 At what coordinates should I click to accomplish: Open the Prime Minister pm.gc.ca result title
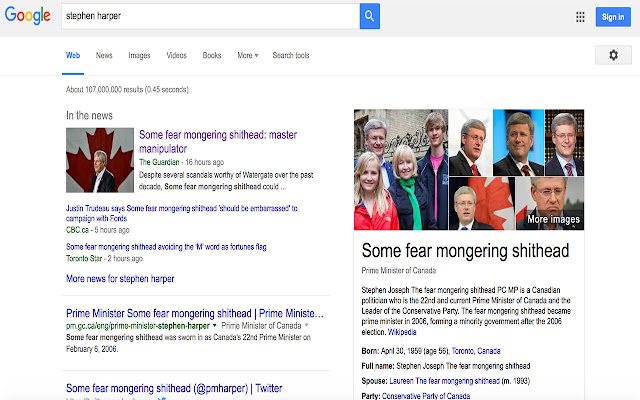tap(195, 313)
